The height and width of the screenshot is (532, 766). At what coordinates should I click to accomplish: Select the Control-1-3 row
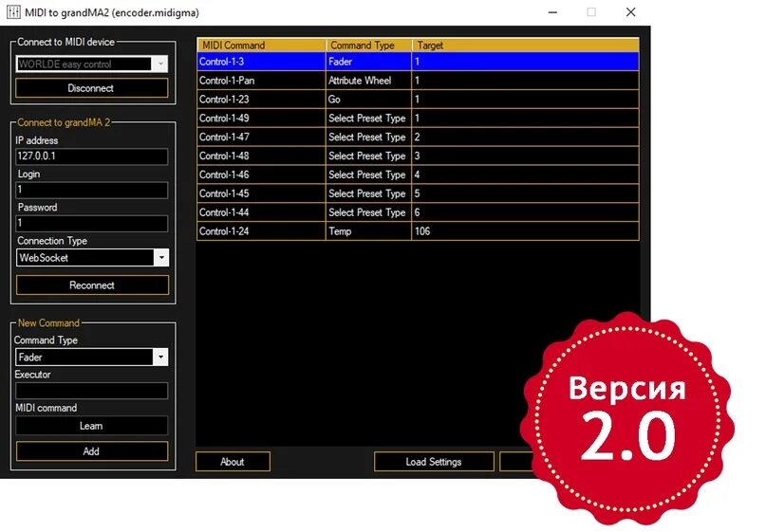(x=419, y=62)
